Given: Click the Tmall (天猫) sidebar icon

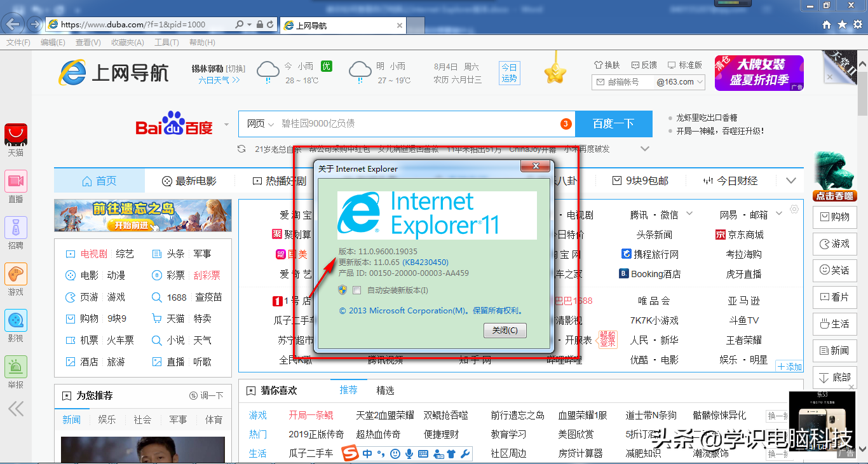Looking at the screenshot, I should click(x=16, y=135).
